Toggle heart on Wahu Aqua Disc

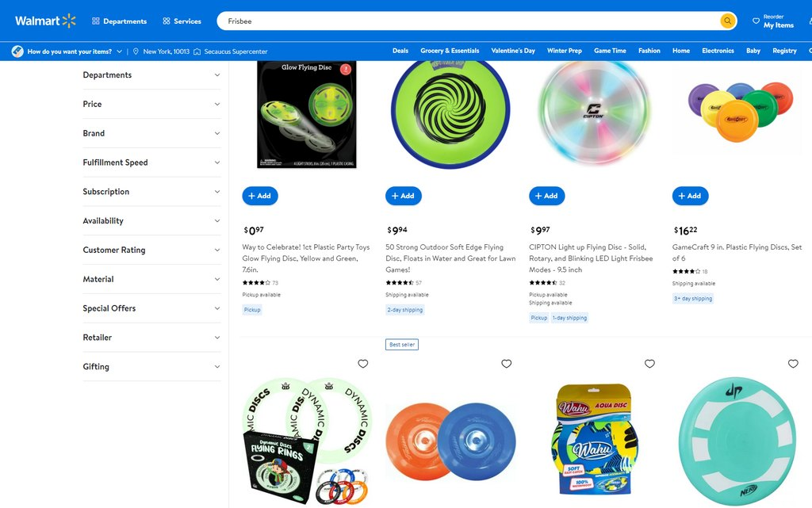point(649,364)
